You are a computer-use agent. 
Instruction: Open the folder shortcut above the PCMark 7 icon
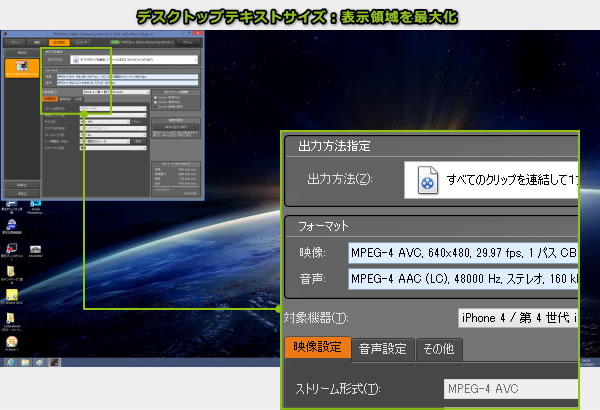tap(11, 318)
